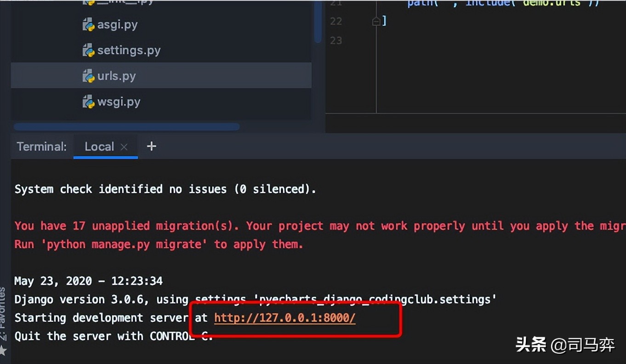
Task: Click the 'May 23, 2020 - 12:23:34' line
Action: tap(88, 281)
